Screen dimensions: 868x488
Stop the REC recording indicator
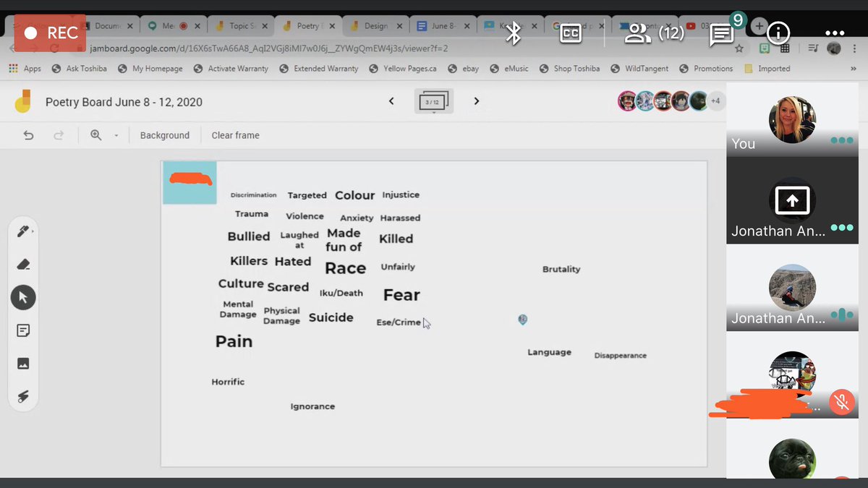(x=49, y=33)
